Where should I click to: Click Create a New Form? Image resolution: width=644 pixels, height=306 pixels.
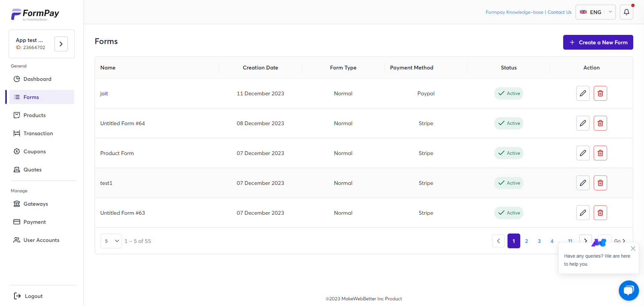598,42
